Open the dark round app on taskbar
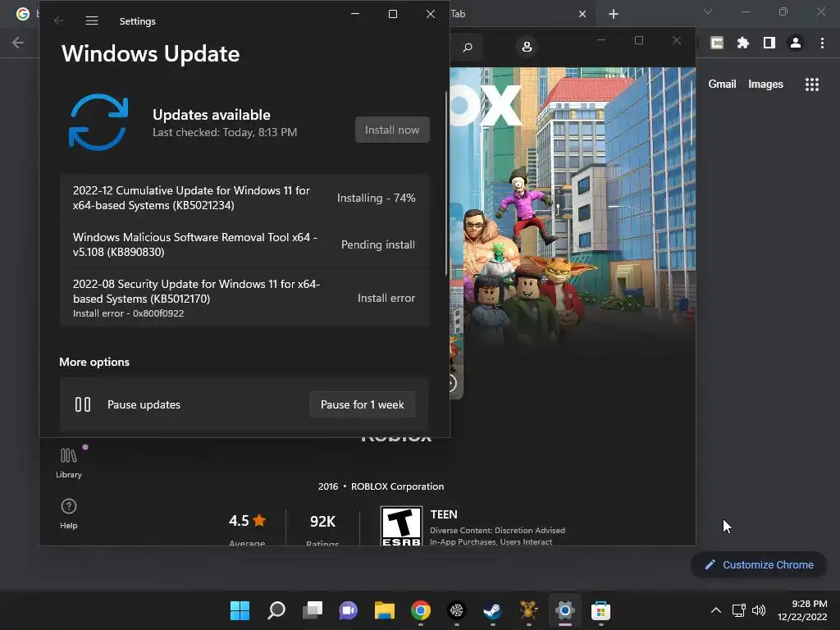The height and width of the screenshot is (630, 840). coord(456,610)
